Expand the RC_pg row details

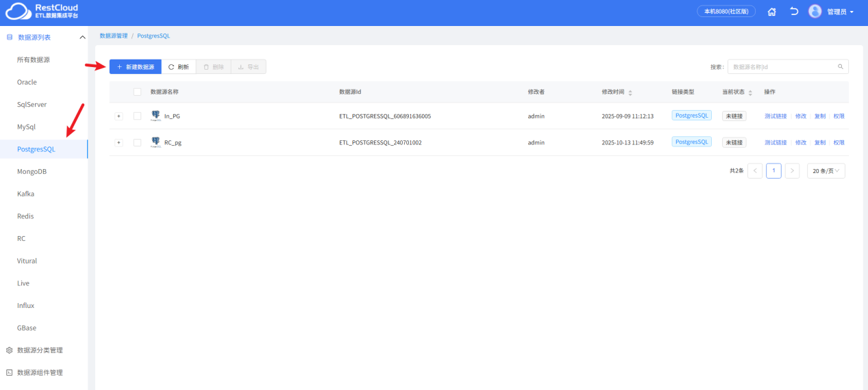tap(119, 143)
